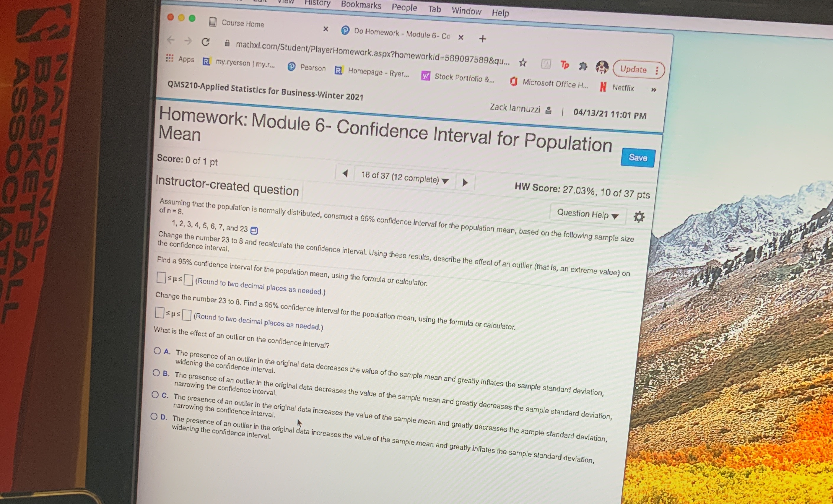
Task: Expand the Question Help dropdown
Action: point(588,214)
